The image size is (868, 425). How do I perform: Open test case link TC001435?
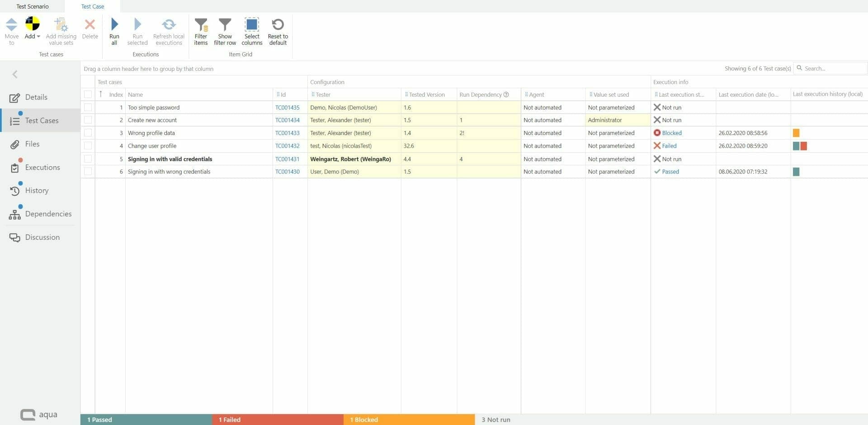(x=287, y=107)
